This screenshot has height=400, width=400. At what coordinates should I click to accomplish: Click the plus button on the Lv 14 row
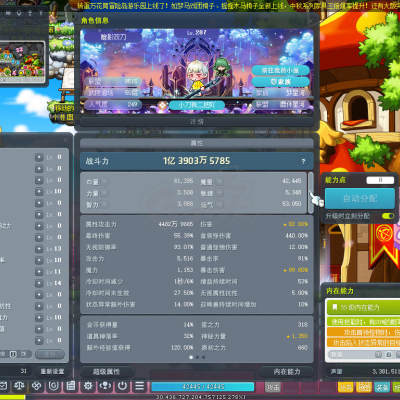click(x=39, y=283)
